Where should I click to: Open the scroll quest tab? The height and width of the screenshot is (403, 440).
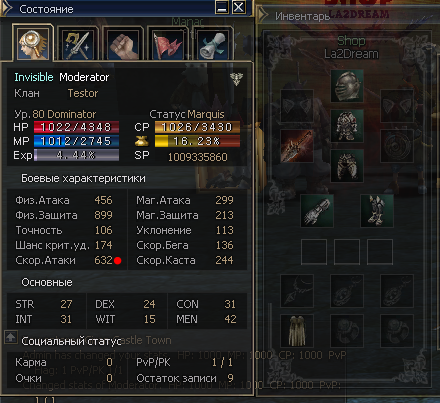pyautogui.click(x=212, y=45)
